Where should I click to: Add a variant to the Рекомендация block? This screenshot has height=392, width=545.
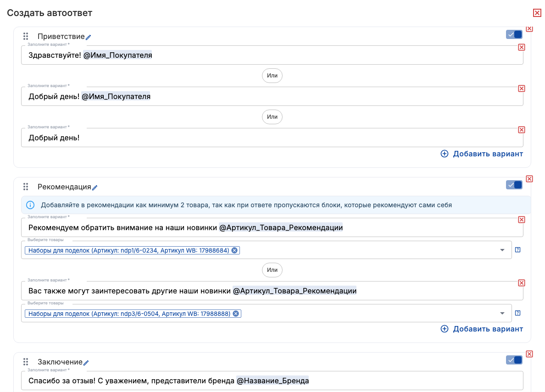[482, 329]
